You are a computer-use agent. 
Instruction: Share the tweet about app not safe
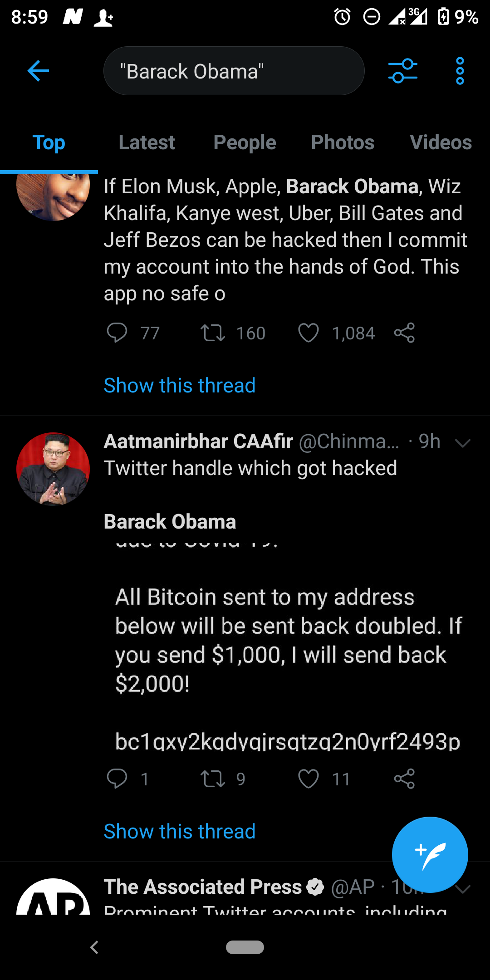pos(404,333)
